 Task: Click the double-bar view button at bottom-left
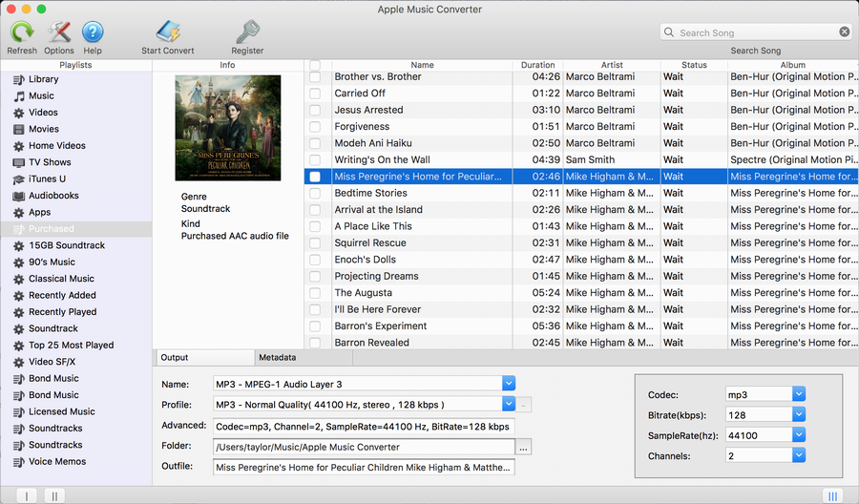click(54, 495)
